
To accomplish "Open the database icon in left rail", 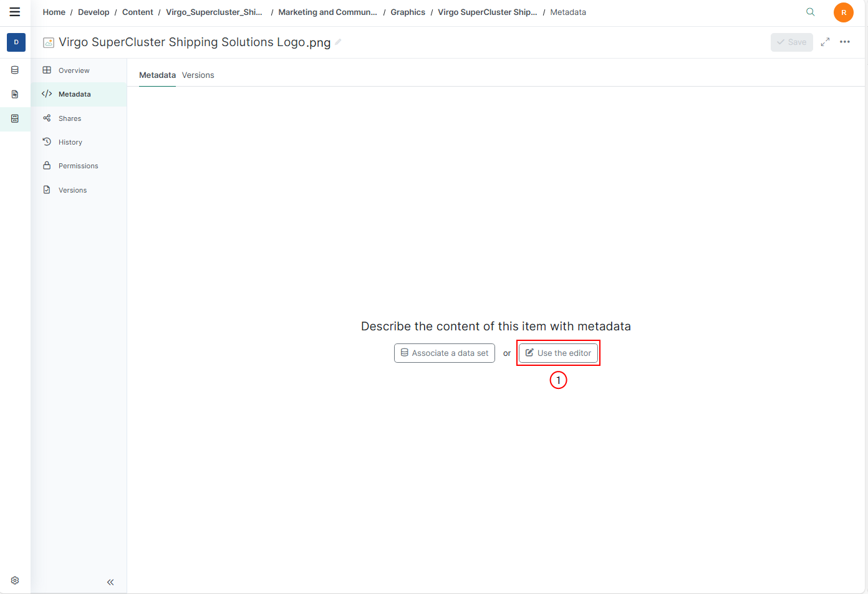I will [x=15, y=70].
